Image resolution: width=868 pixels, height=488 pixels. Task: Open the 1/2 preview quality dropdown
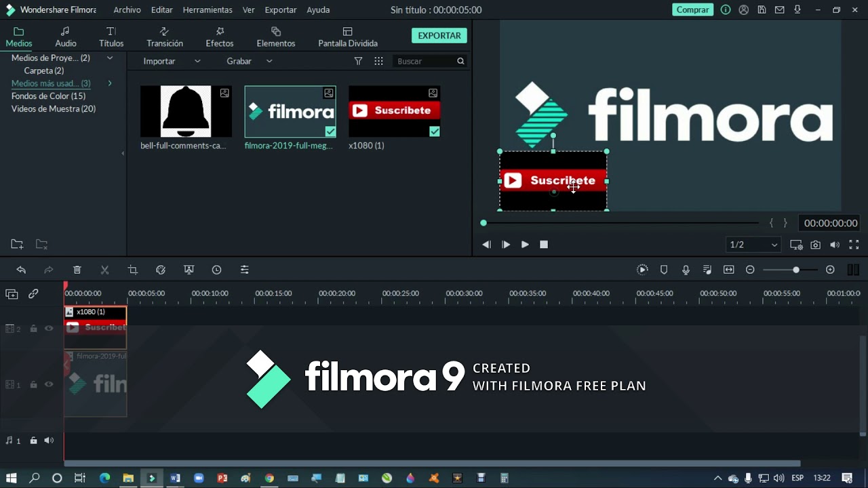pyautogui.click(x=753, y=245)
